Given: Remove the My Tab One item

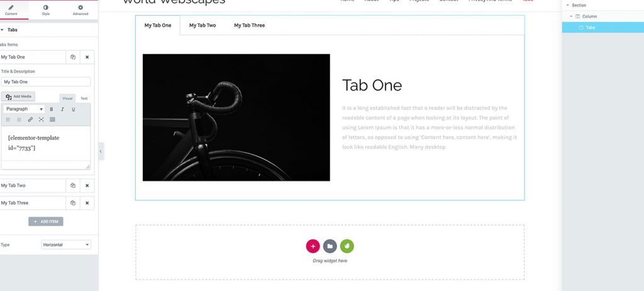Looking at the screenshot, I should click(x=87, y=57).
